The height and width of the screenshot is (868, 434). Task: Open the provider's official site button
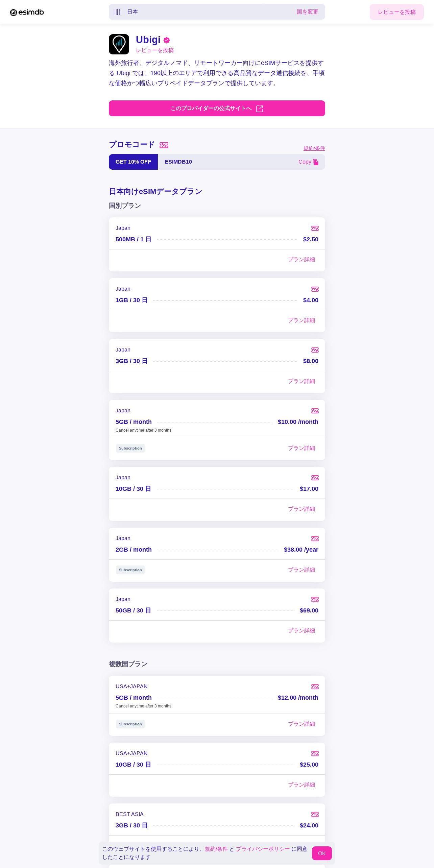tap(217, 108)
